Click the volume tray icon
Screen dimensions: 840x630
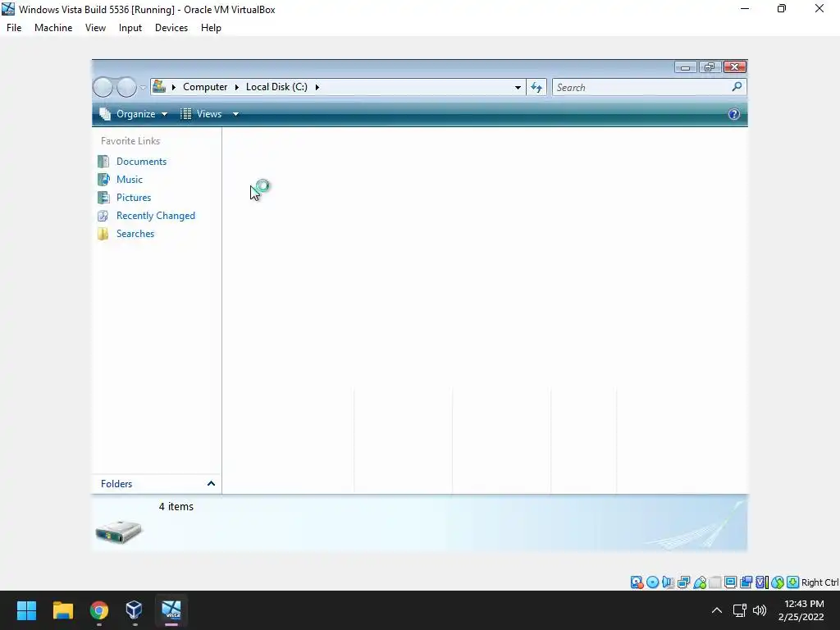pyautogui.click(x=760, y=610)
